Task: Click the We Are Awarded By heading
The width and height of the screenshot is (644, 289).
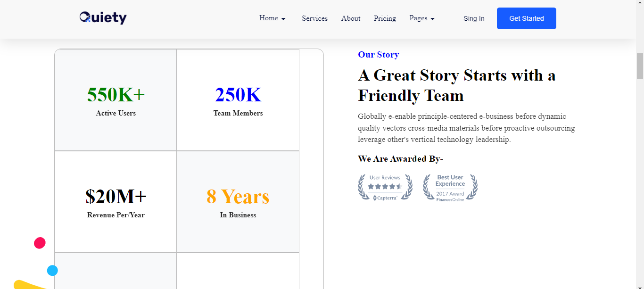Action: click(x=400, y=159)
